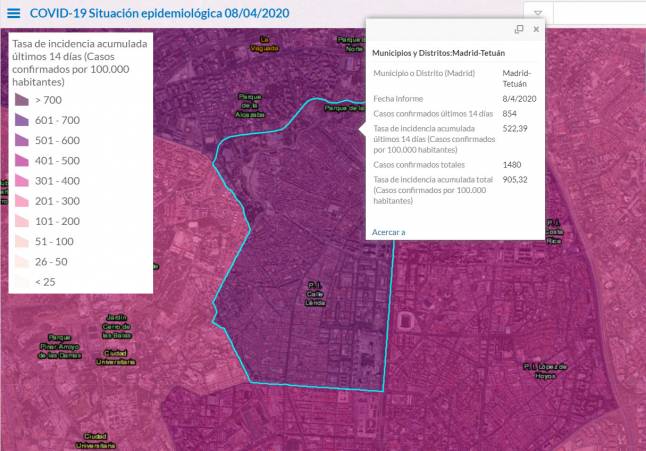Click the Parque de la Alcazaba map label
The height and width of the screenshot is (451, 646).
click(250, 105)
